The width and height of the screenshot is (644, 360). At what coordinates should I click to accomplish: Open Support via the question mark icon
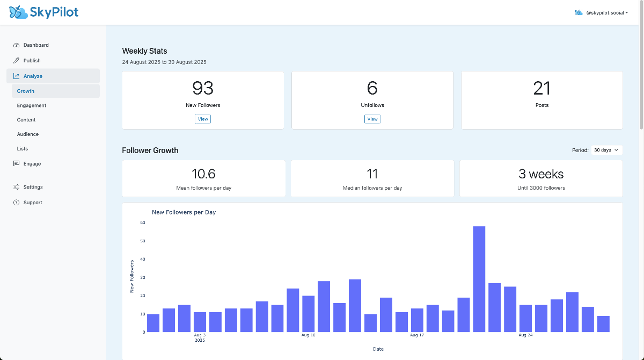pyautogui.click(x=17, y=203)
